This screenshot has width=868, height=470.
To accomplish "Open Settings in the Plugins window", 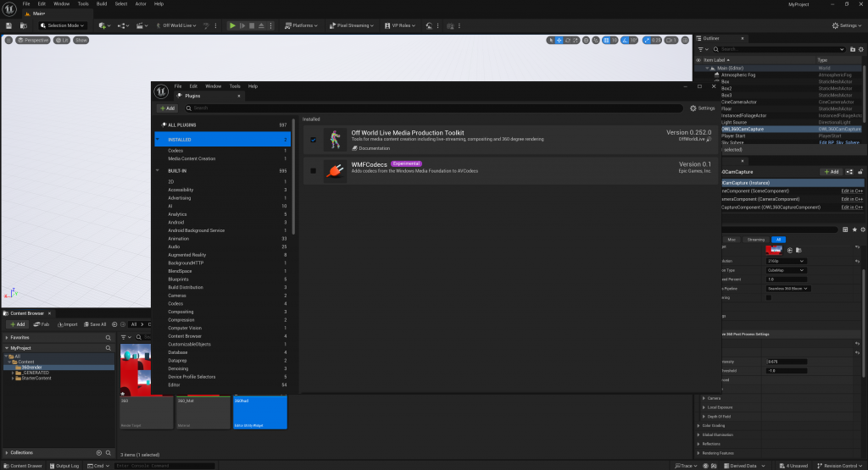I will 703,108.
